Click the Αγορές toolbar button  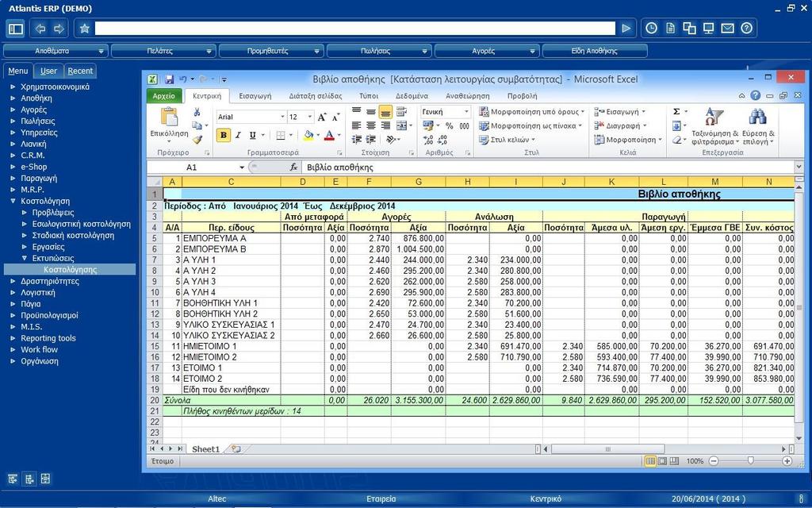pos(487,51)
